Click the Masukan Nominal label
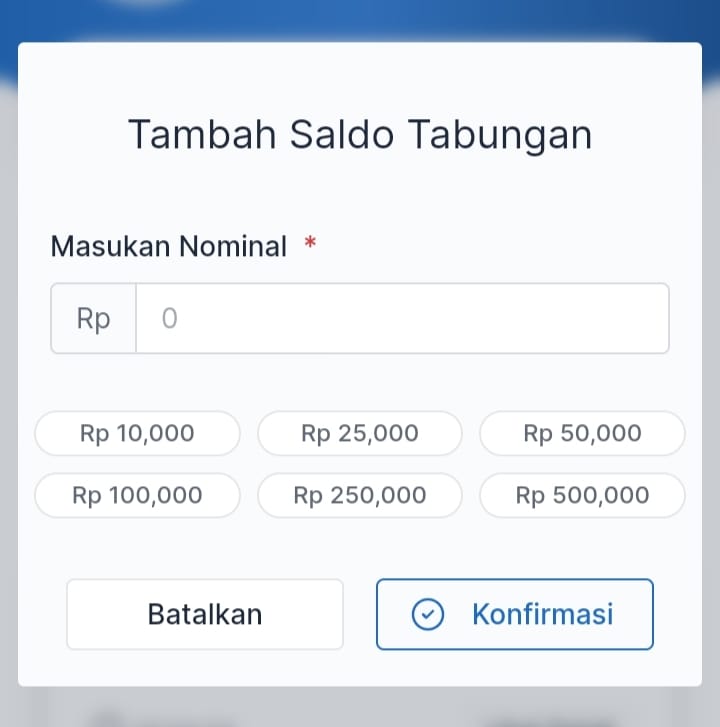720x727 pixels. [x=169, y=246]
